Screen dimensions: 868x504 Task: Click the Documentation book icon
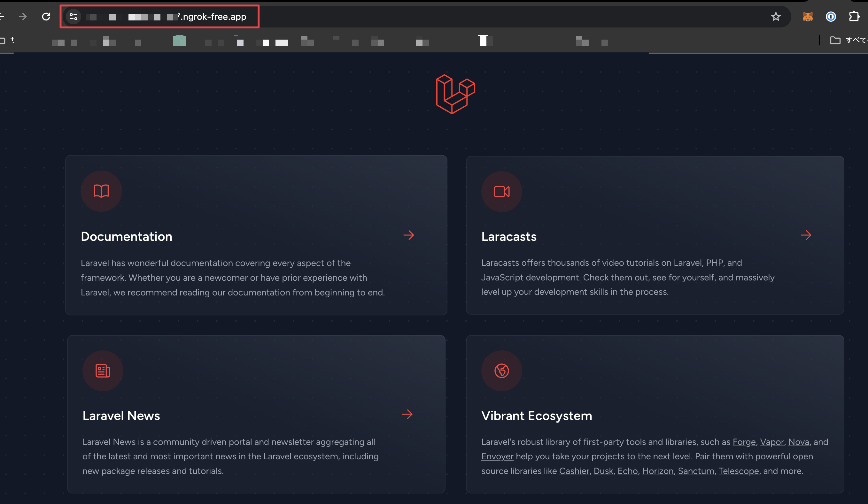coord(101,191)
